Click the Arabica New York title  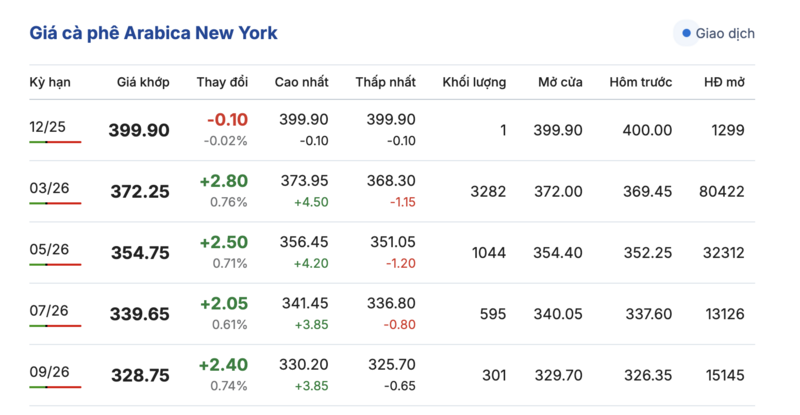(154, 33)
